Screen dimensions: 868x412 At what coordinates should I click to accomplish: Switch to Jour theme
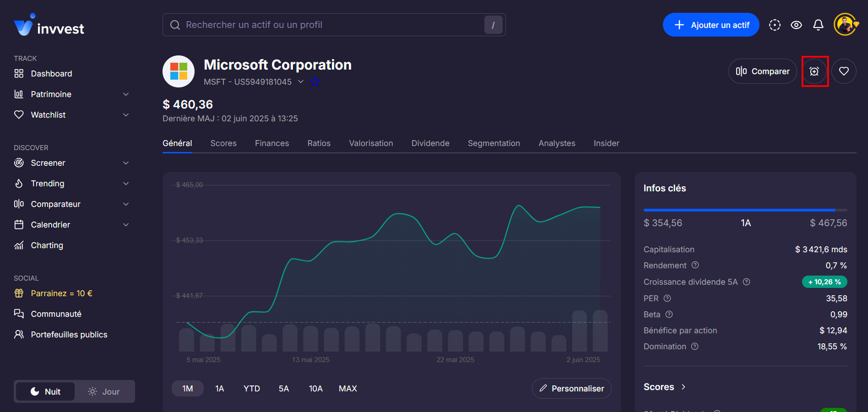[104, 392]
